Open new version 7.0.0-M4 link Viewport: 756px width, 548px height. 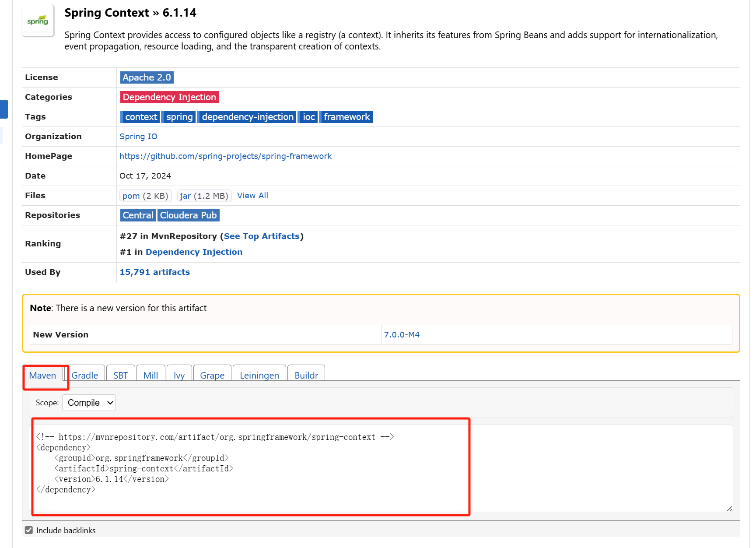click(x=402, y=335)
